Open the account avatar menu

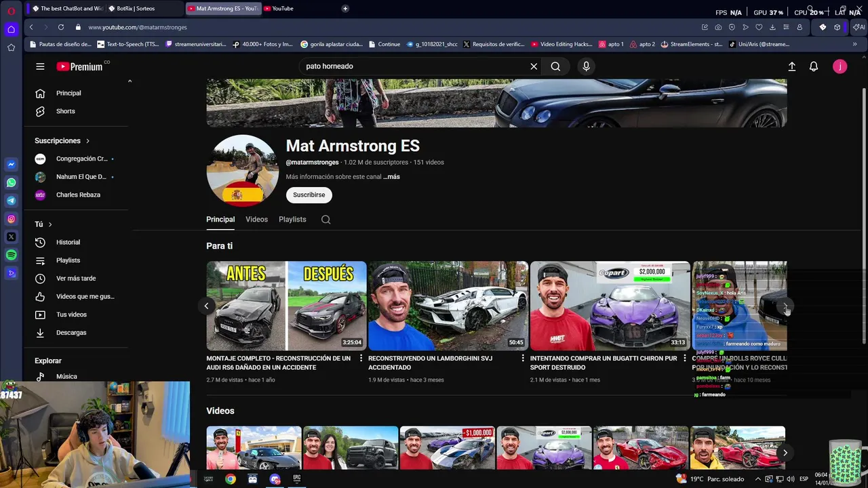pyautogui.click(x=840, y=66)
